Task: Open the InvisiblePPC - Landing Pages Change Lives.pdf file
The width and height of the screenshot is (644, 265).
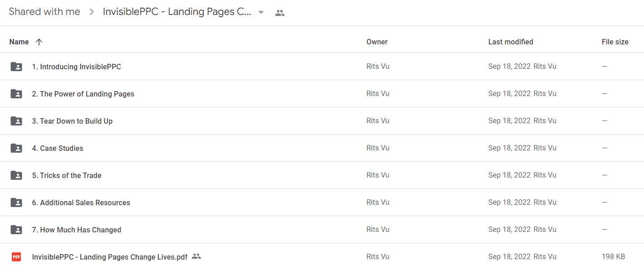Action: tap(110, 257)
